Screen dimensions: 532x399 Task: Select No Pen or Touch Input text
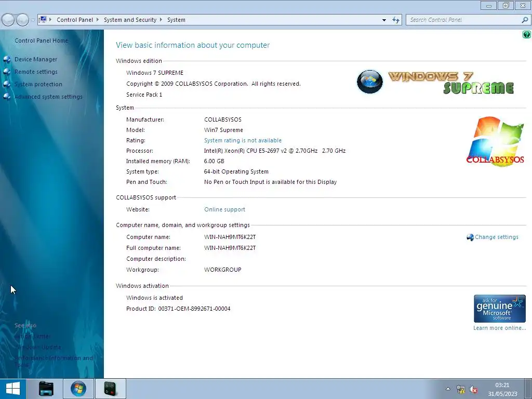click(270, 182)
